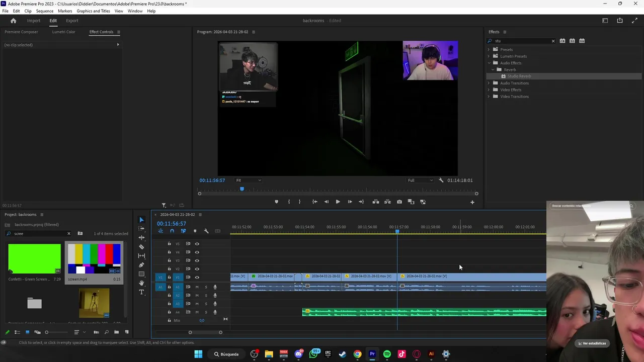
Task: Click Go to In point button
Action: click(314, 202)
